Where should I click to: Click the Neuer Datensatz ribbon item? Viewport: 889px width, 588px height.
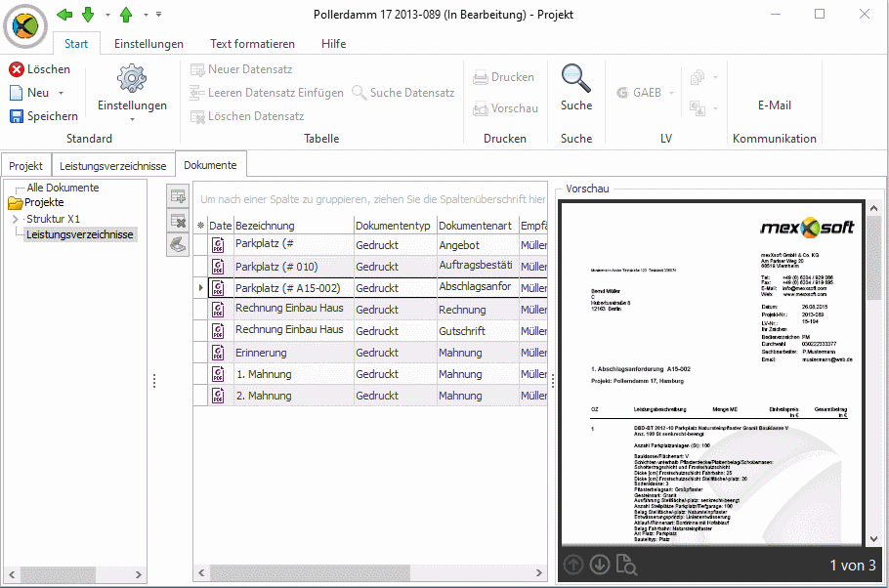tap(241, 69)
